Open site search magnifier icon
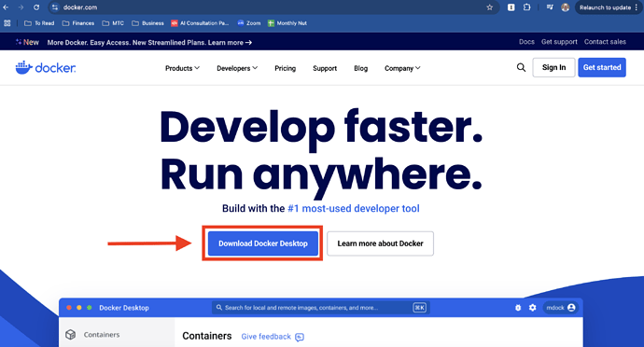Screen dimensions: 644x347 pos(521,67)
